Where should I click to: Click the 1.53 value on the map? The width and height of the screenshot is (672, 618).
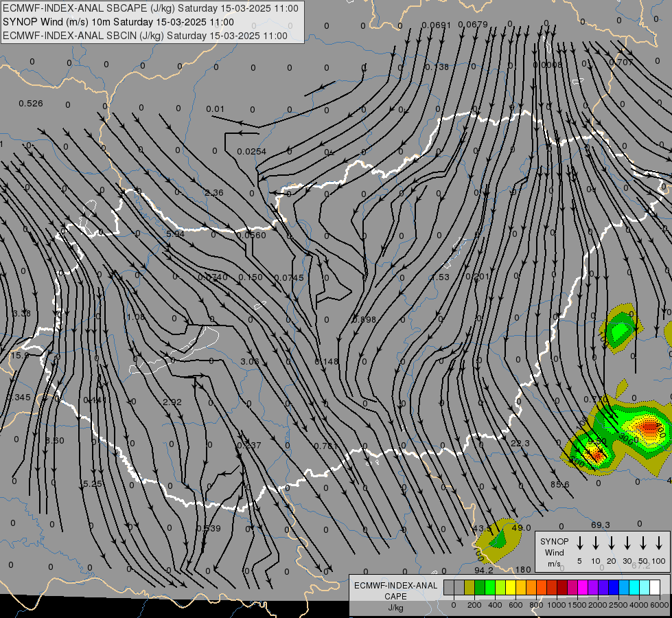[440, 277]
